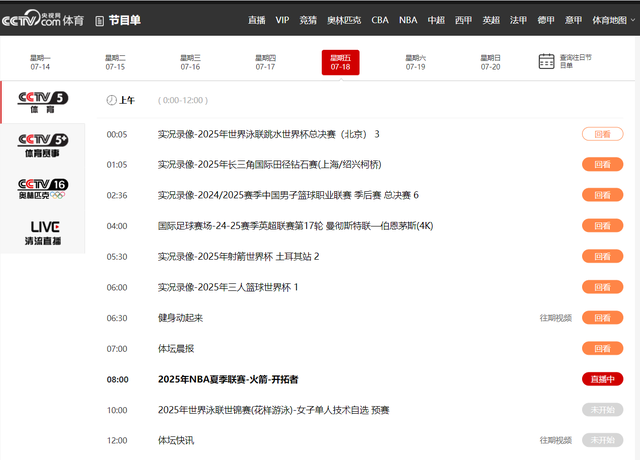Open 往期视频 link for 健身动起来

coord(556,318)
